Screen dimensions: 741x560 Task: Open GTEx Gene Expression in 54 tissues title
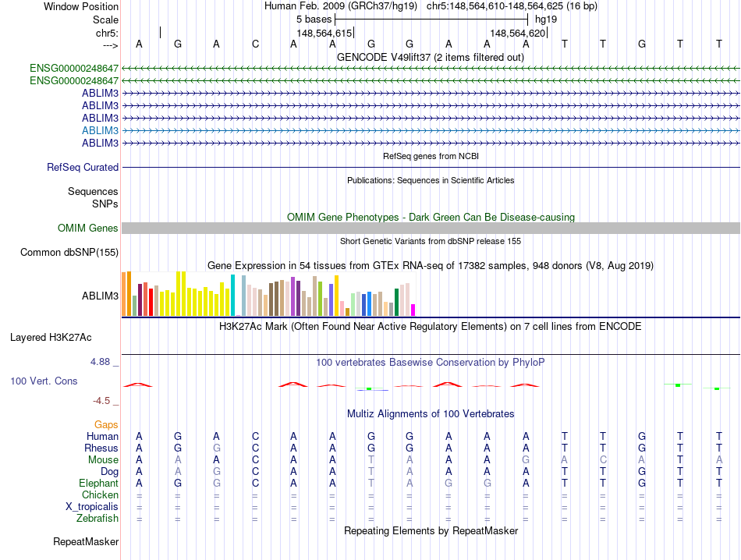[431, 266]
